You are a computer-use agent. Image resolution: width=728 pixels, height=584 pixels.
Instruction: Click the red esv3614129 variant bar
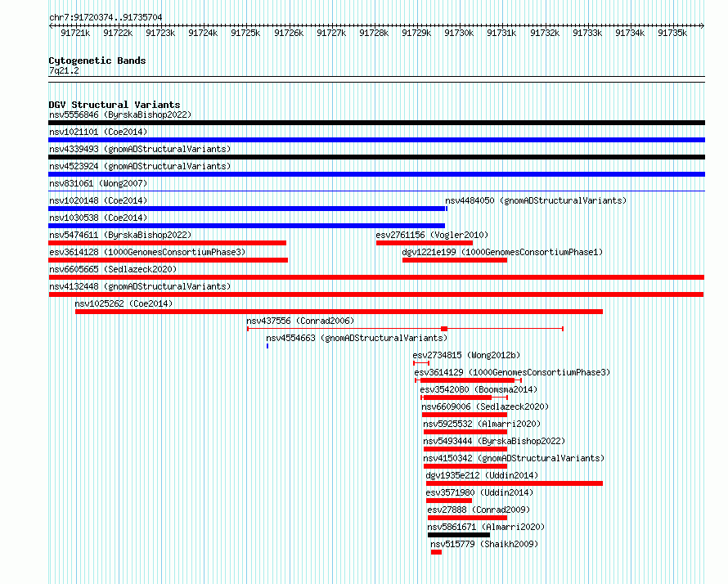[468, 380]
